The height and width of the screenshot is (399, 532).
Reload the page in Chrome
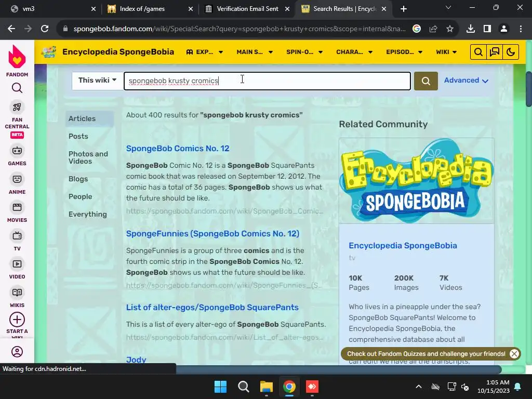click(45, 29)
